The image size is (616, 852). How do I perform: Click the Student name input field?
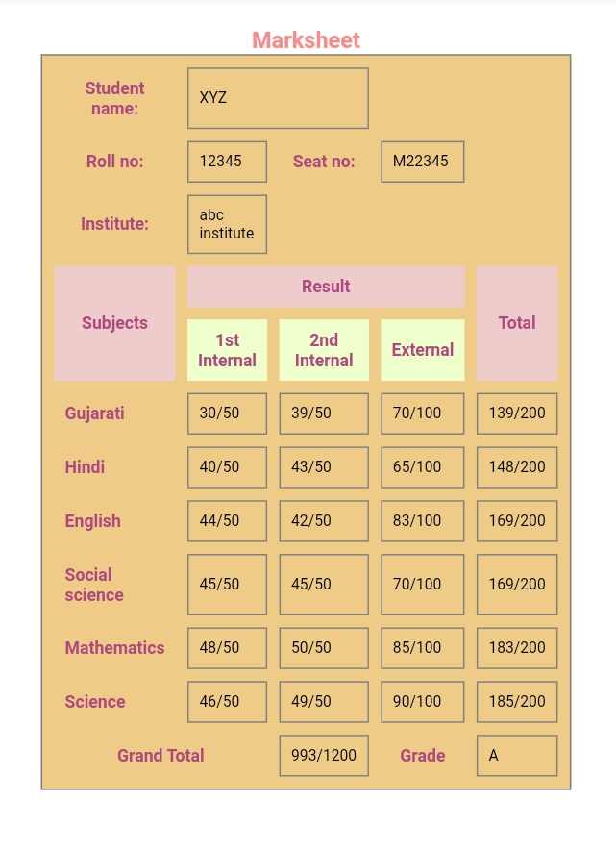(278, 97)
